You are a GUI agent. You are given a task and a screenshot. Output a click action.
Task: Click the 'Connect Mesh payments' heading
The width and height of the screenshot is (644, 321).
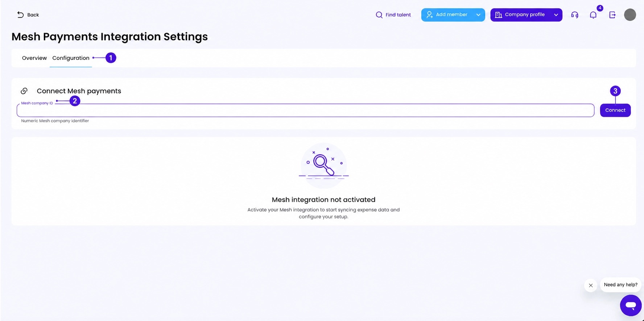[x=79, y=91]
